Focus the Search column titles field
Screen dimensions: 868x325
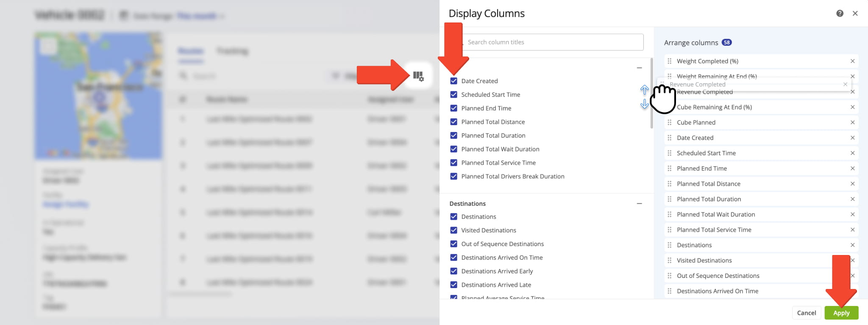coord(553,42)
